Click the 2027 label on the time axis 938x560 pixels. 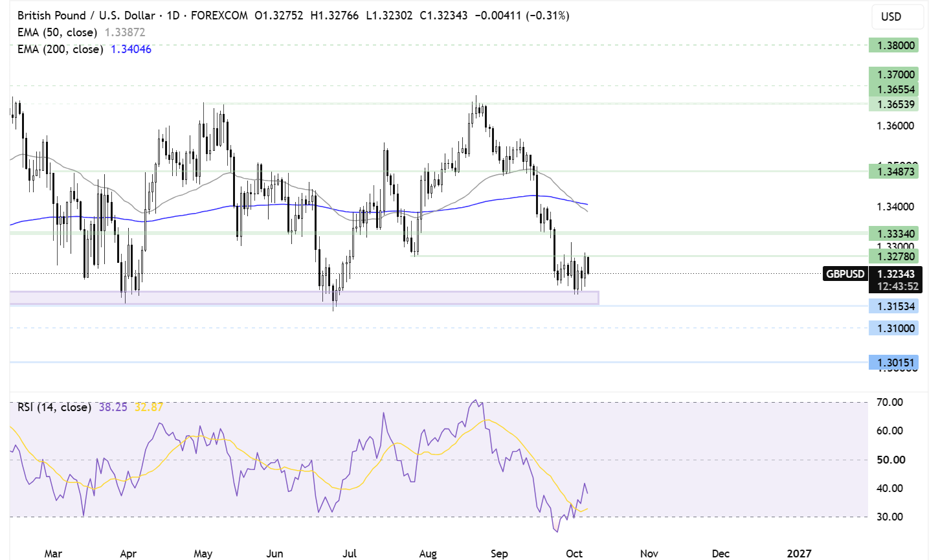tap(799, 554)
